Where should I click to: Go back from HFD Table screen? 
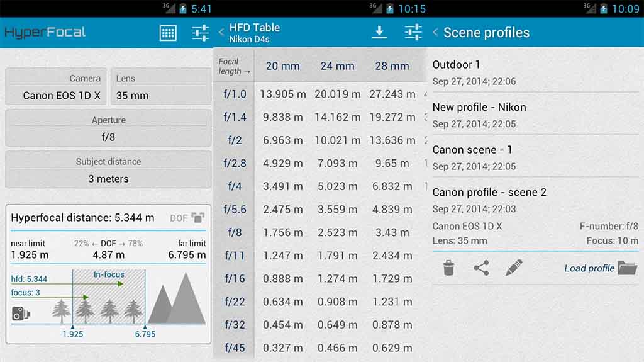pos(221,32)
